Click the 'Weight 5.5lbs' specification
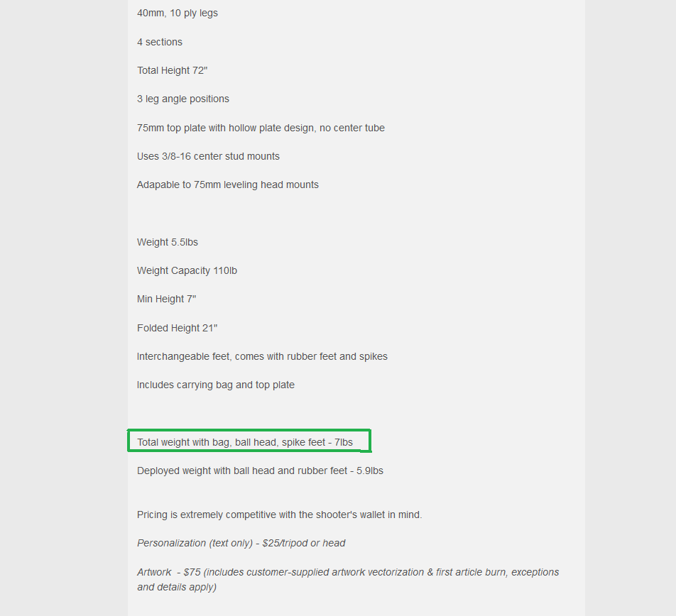Screen dimensions: 676x616 [168, 242]
